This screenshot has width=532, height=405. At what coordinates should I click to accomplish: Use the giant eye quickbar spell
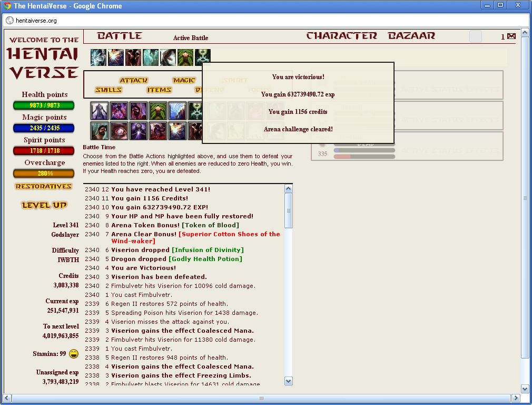119,131
